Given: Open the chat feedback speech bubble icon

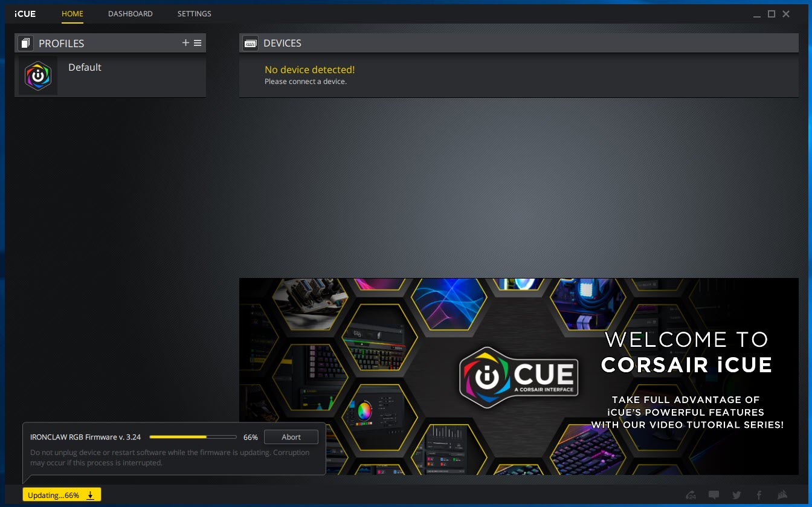Looking at the screenshot, I should point(714,495).
